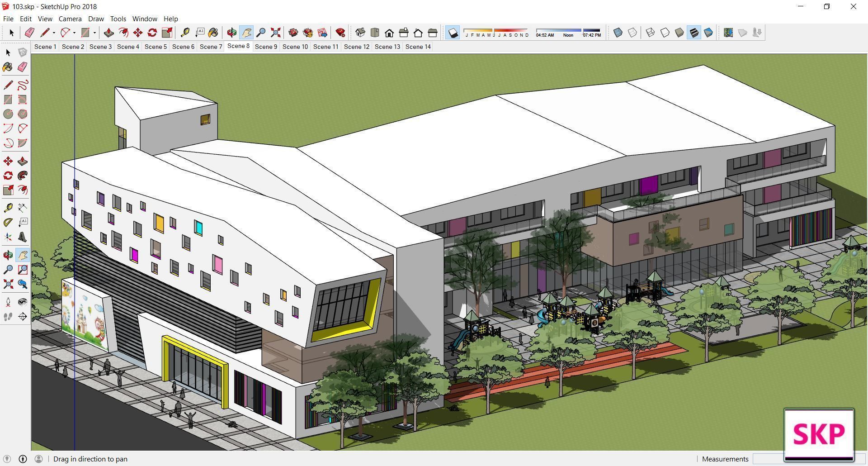Click the signed-in user status icon
This screenshot has height=466, width=868.
coord(38,459)
